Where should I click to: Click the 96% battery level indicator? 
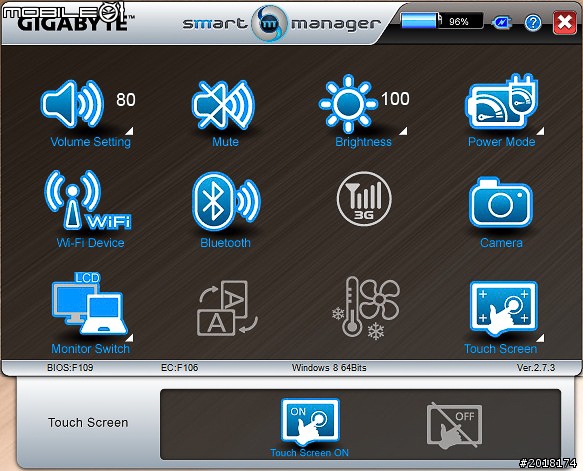442,21
